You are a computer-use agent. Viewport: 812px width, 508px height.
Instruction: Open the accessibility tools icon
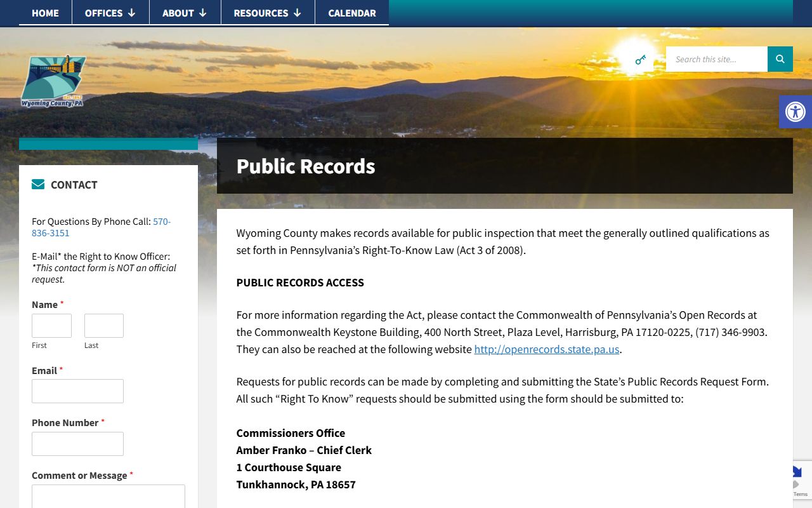point(796,112)
